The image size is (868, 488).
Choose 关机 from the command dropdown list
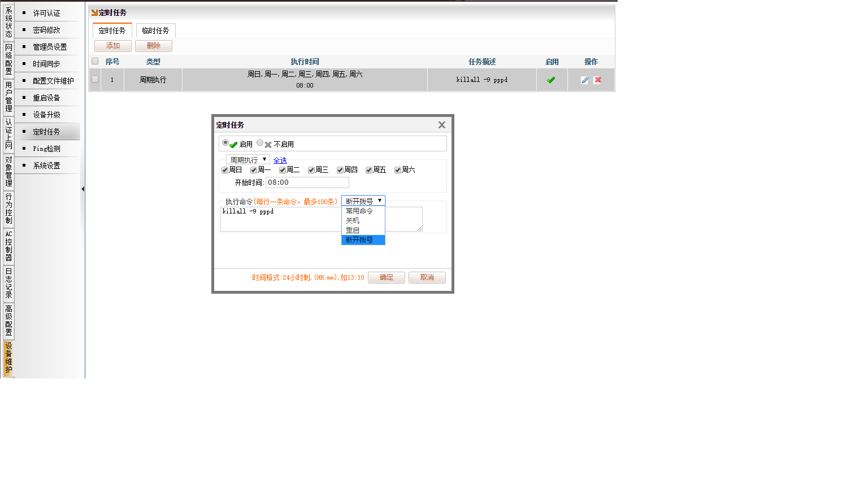[x=353, y=221]
